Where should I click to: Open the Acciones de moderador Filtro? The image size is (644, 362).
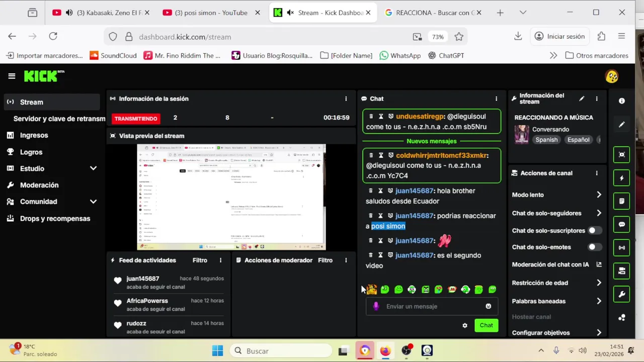tap(325, 260)
